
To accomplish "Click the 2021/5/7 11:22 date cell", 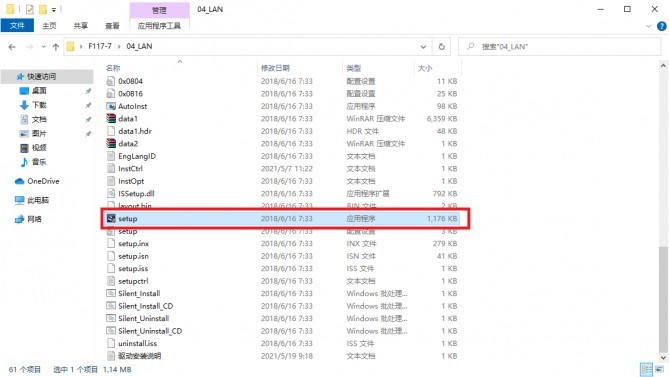I will [x=287, y=168].
